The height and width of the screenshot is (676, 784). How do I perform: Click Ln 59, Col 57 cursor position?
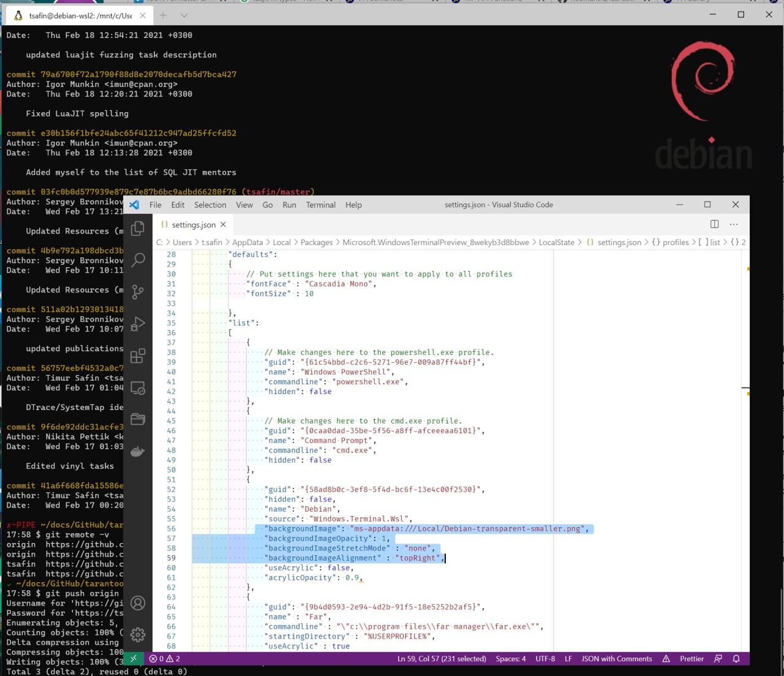[x=442, y=659]
